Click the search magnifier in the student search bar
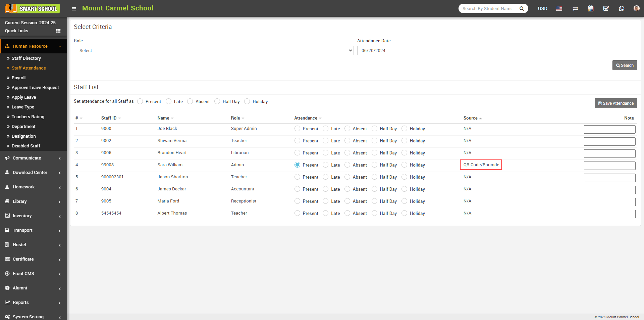Screen dimensions: 644x320 (x=522, y=8)
